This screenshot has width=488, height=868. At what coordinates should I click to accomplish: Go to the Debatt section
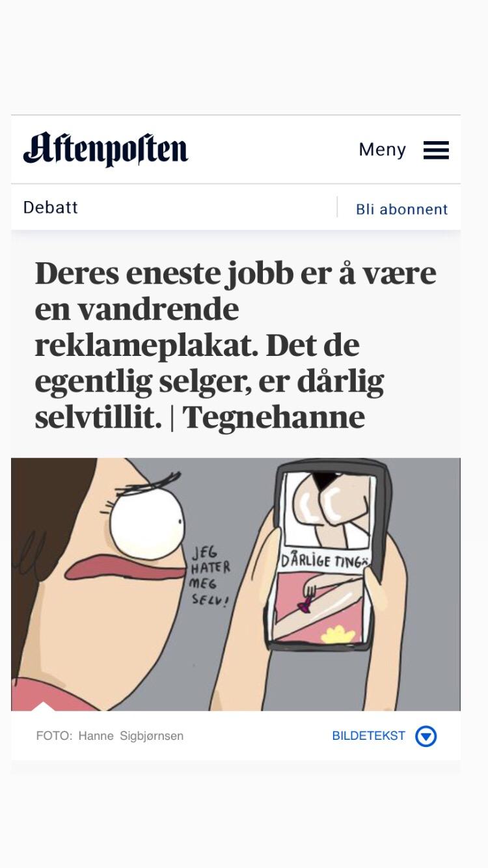(51, 208)
